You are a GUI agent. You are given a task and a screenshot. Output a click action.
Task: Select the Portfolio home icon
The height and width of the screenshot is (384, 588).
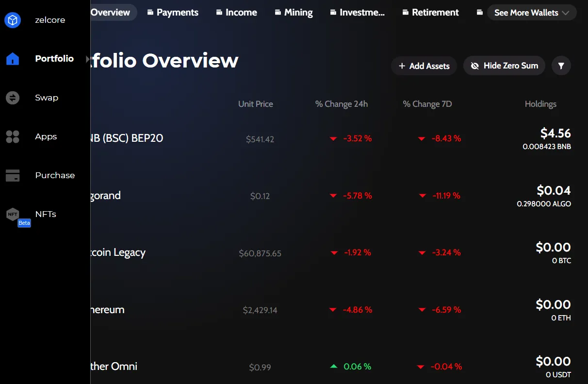13,59
